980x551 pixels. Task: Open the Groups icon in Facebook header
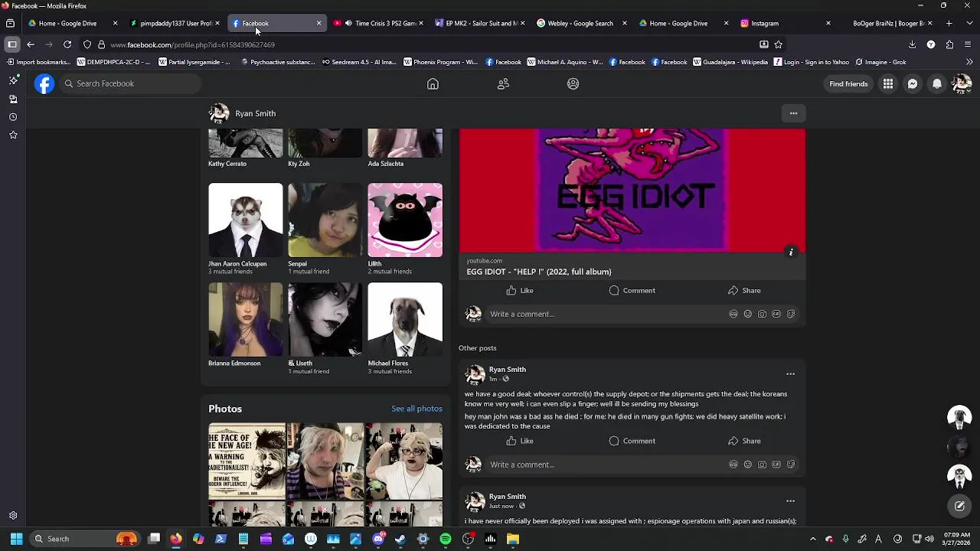(x=573, y=84)
